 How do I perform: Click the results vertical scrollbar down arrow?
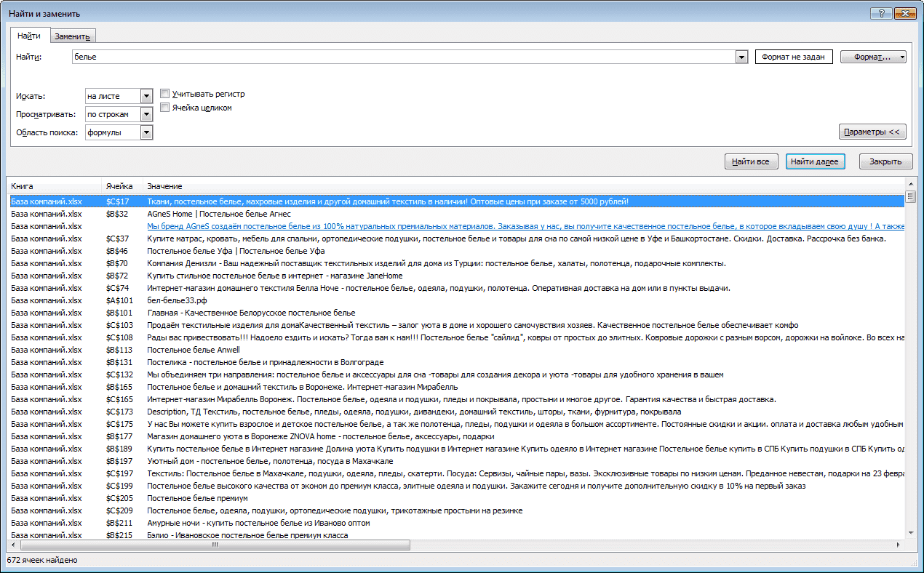point(910,533)
